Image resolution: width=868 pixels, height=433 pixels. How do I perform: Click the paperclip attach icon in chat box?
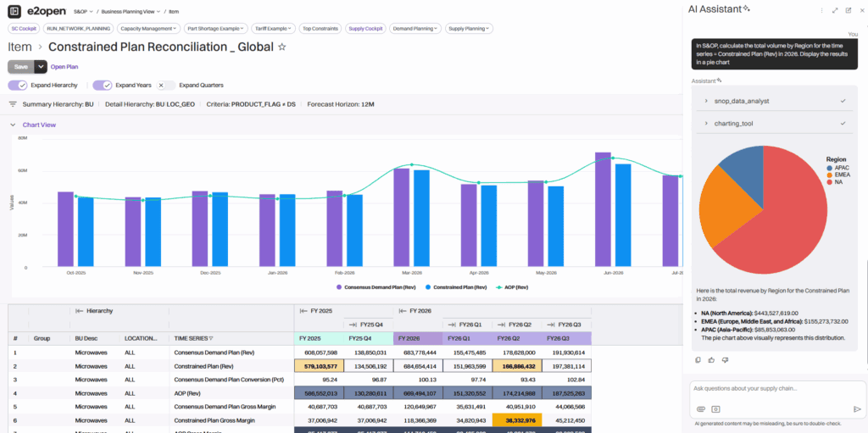pos(703,408)
